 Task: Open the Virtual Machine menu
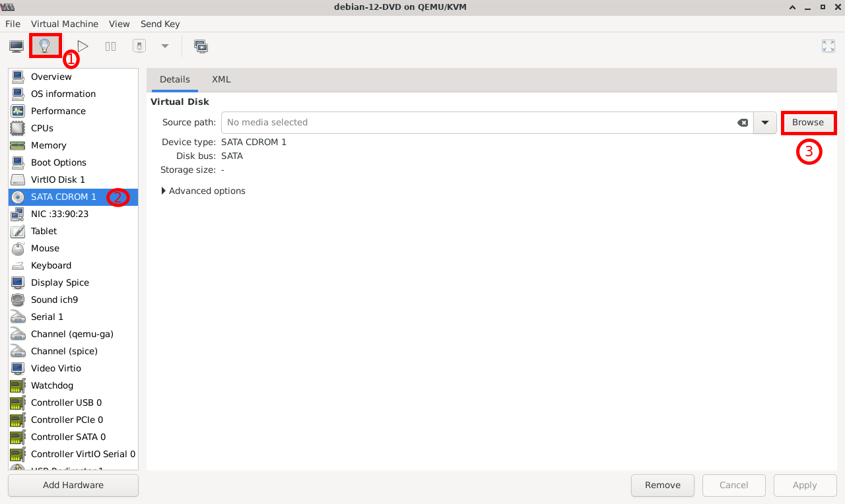coord(65,24)
